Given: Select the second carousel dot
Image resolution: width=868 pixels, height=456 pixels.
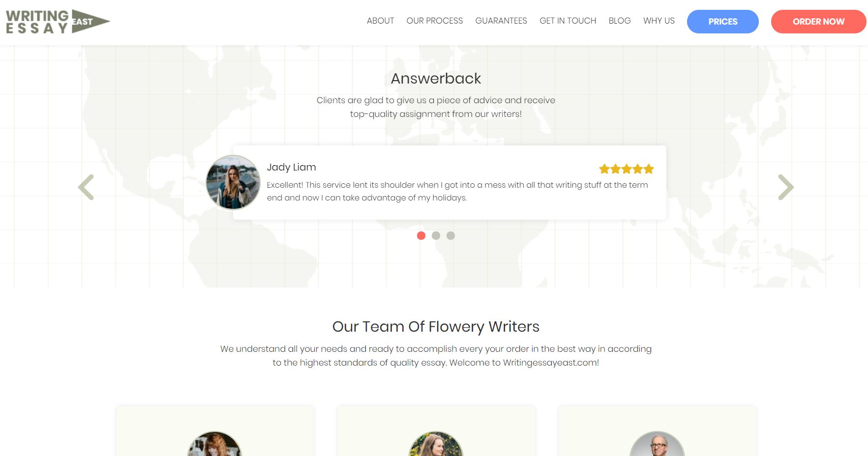Looking at the screenshot, I should click(436, 235).
